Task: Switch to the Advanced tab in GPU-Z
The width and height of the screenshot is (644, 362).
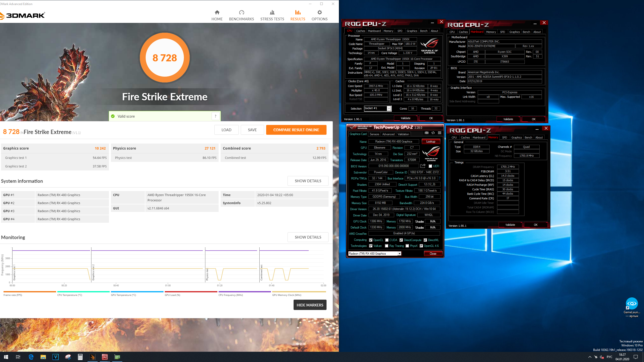Action: click(388, 134)
